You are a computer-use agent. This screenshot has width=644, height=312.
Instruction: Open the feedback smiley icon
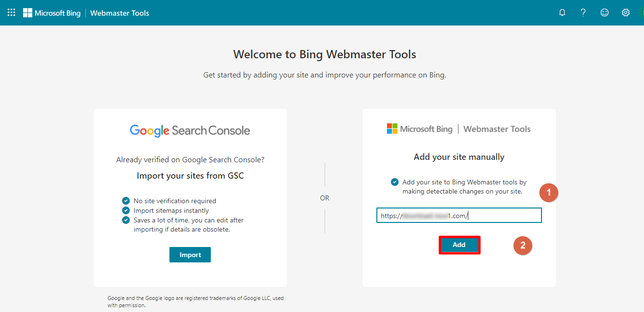[605, 13]
